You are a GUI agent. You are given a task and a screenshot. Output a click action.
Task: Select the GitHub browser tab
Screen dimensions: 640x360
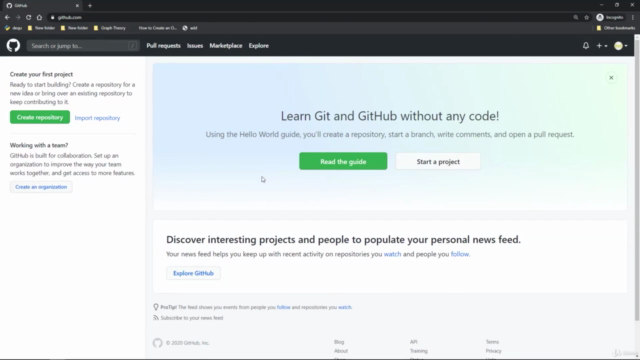pos(42,6)
